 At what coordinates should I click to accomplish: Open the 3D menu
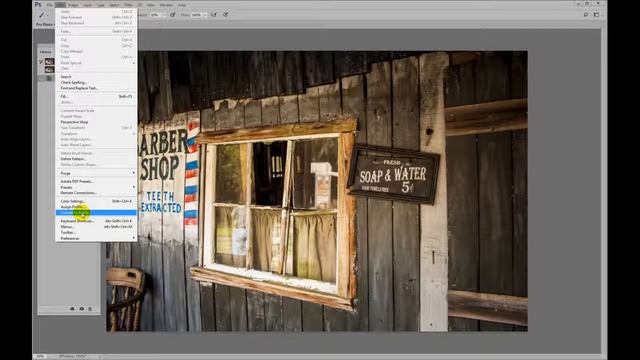pos(140,5)
